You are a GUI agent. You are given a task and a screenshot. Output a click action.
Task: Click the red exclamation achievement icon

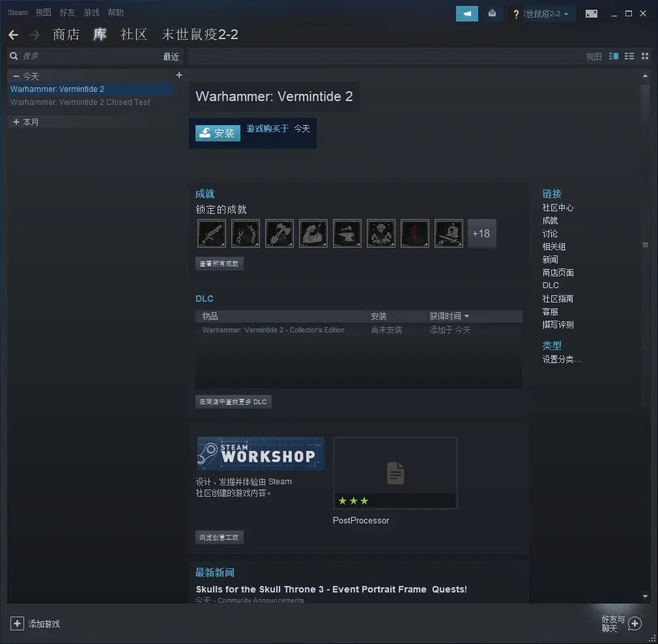(x=414, y=233)
